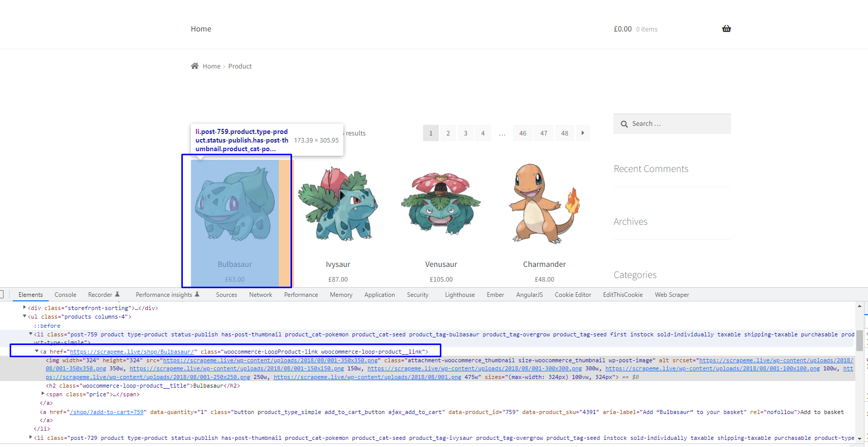This screenshot has width=868, height=447.
Task: Open the Bulbasaur product image
Action: [235, 204]
